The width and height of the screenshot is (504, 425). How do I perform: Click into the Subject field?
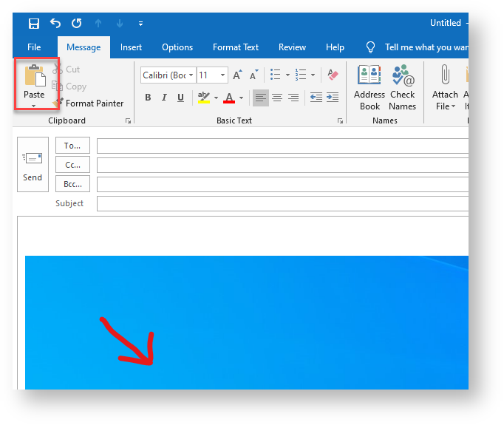282,203
